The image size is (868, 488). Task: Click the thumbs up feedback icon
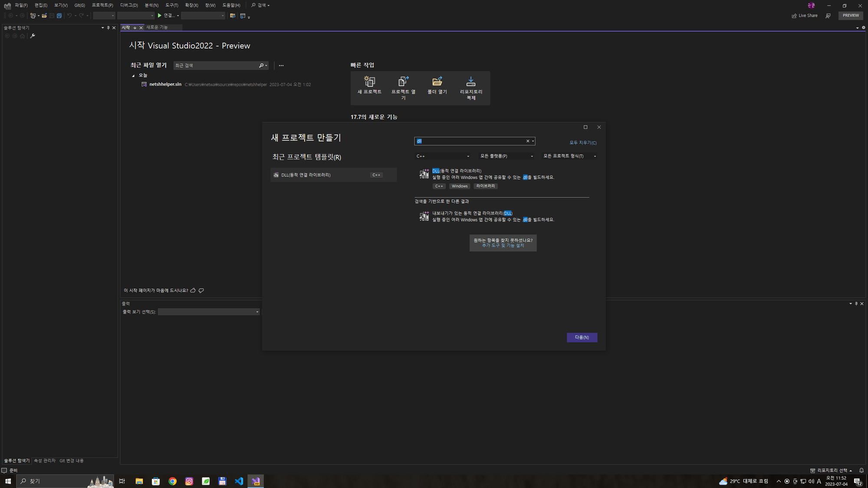[193, 291]
